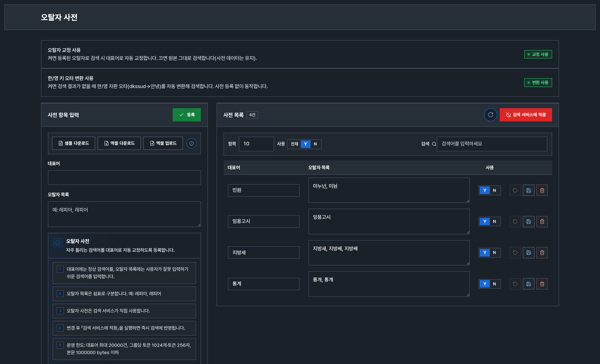600x364 pixels.
Task: Delete the 통계 row
Action: point(542,284)
